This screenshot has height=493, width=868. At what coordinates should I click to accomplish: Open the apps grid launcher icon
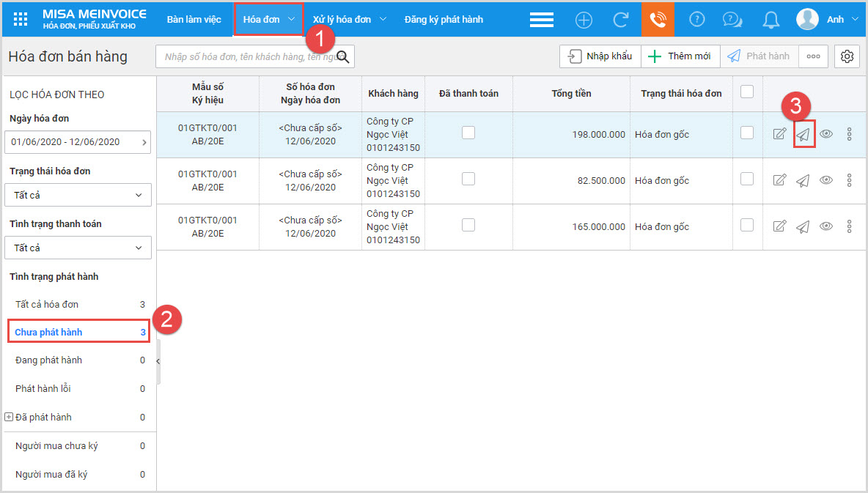(x=21, y=19)
